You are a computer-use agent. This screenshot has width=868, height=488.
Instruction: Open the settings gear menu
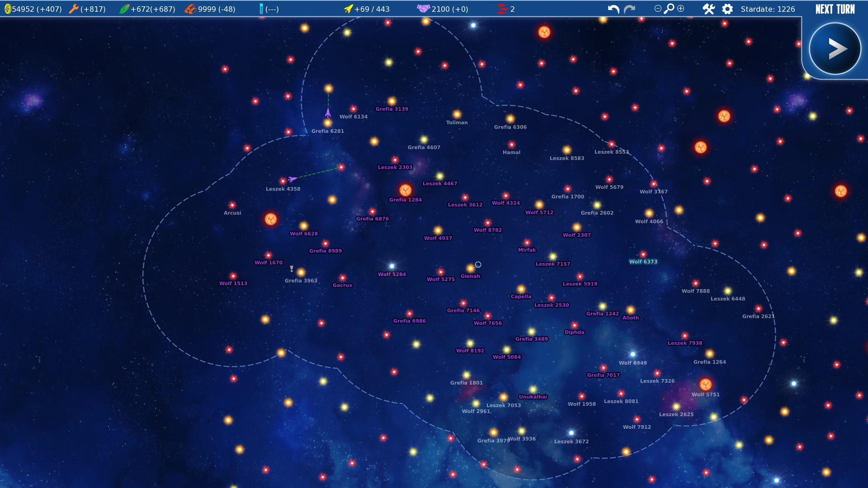[x=727, y=9]
